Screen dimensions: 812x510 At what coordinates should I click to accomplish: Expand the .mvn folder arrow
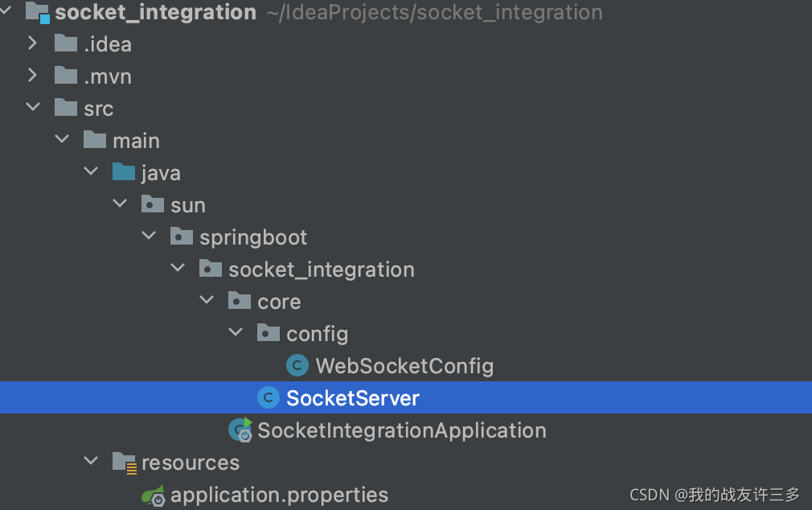tap(32, 76)
